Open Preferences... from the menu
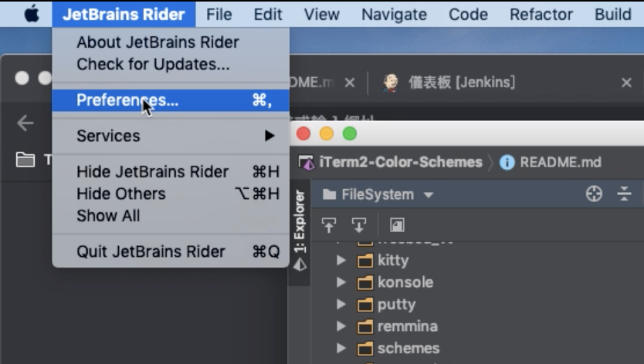The height and width of the screenshot is (364, 644). point(171,100)
